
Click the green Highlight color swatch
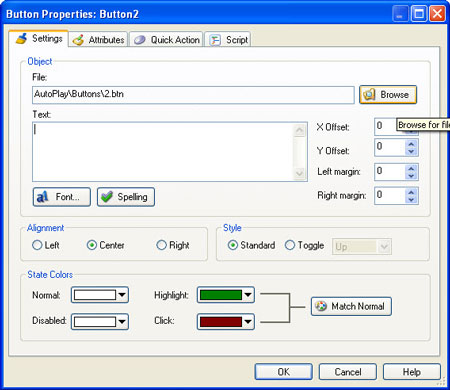pyautogui.click(x=221, y=295)
